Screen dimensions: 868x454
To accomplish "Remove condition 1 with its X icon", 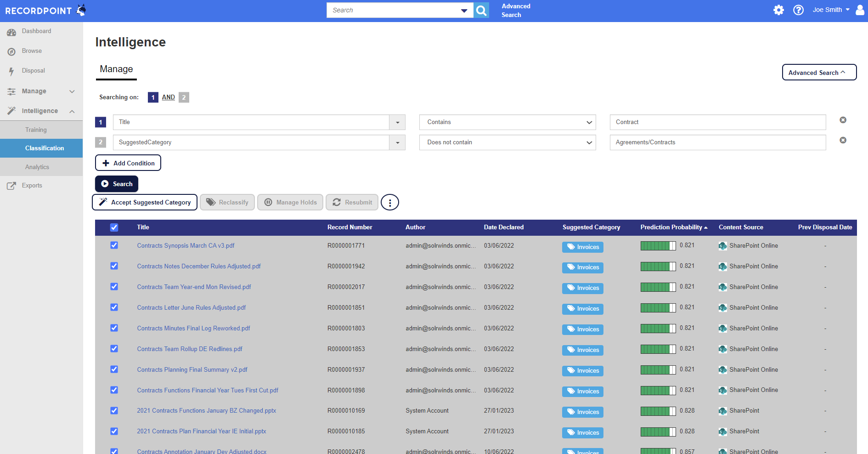I will [x=843, y=120].
